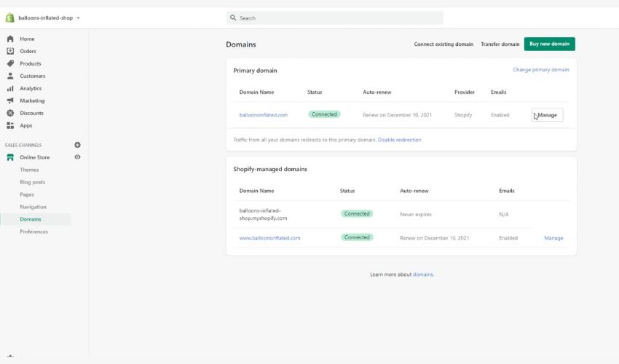This screenshot has width=619, height=364.
Task: Click the Marketing megaphone icon
Action: click(x=10, y=100)
